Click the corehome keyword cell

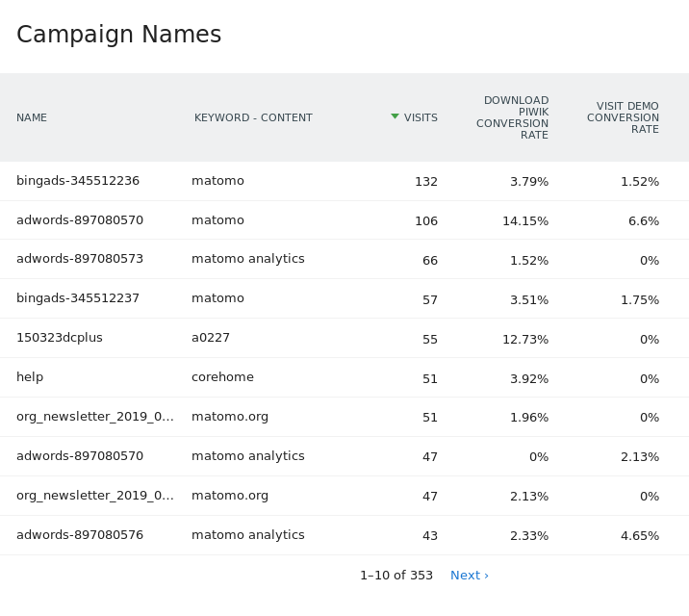(x=222, y=377)
